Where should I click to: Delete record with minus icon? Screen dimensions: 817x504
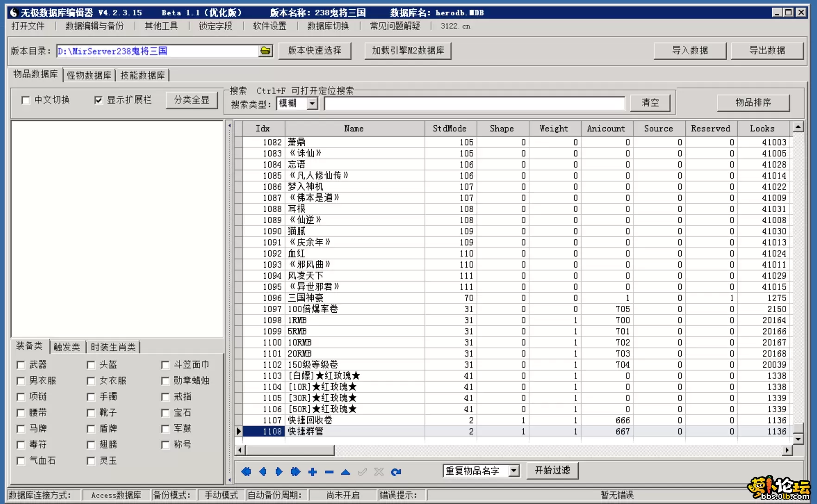click(329, 472)
